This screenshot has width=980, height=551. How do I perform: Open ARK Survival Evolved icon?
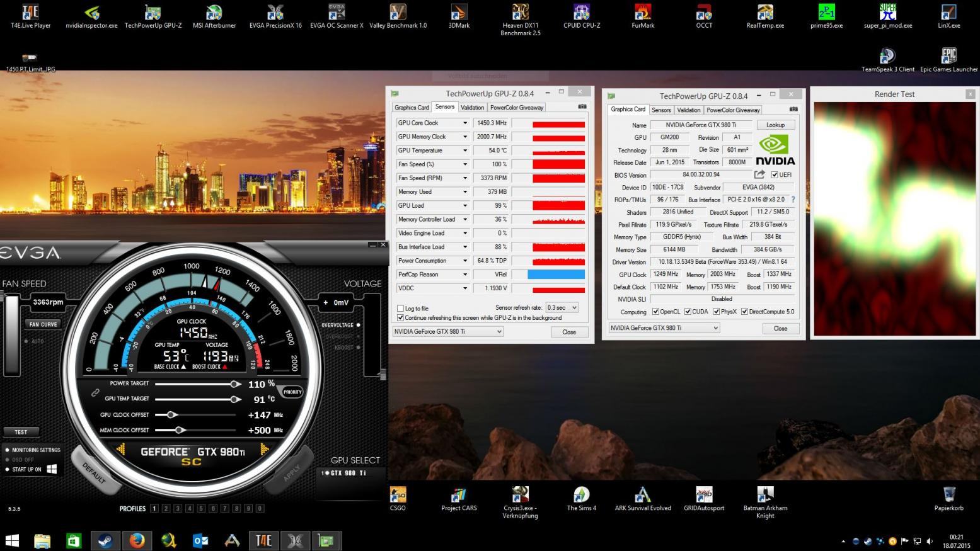pyautogui.click(x=643, y=499)
